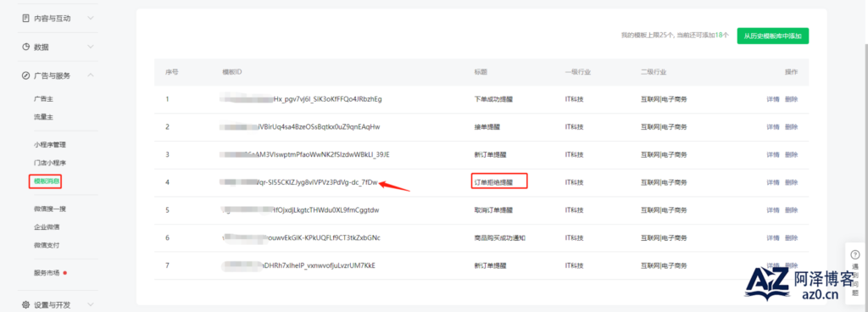Image resolution: width=868 pixels, height=312 pixels.
Task: Click 删除 for 取消订单提醒 template
Action: point(792,210)
